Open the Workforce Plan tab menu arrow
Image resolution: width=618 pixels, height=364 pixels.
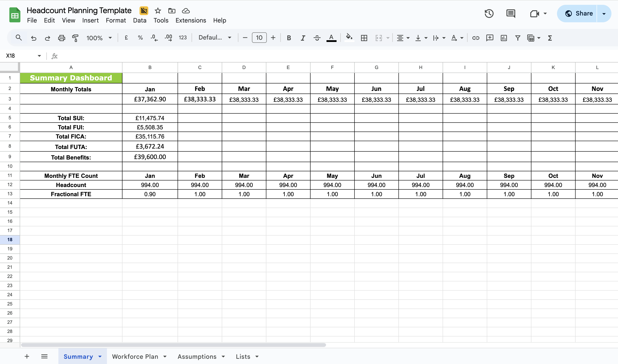[x=165, y=356]
